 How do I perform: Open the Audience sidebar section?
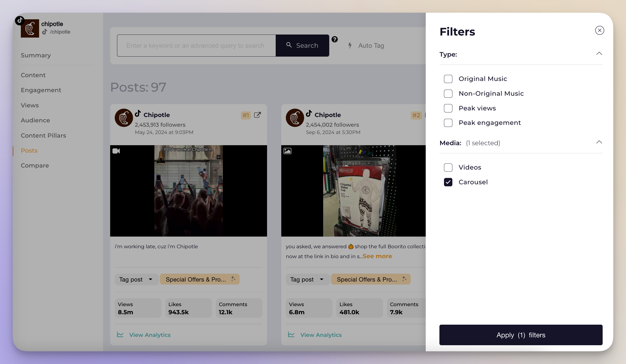click(x=36, y=120)
